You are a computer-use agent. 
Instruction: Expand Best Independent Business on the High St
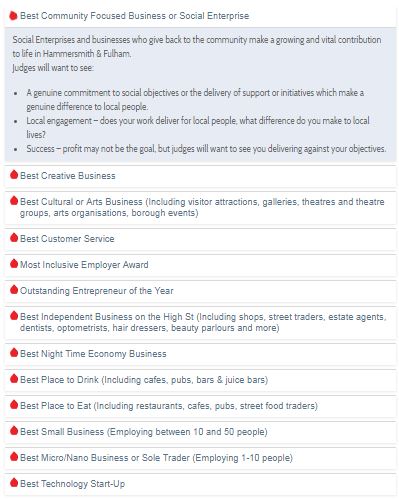pos(200,322)
